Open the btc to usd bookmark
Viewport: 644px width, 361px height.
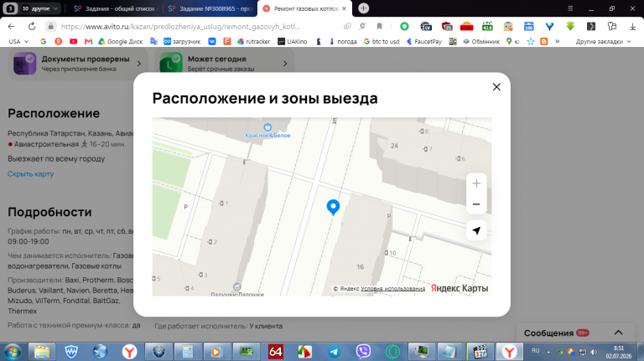(382, 41)
